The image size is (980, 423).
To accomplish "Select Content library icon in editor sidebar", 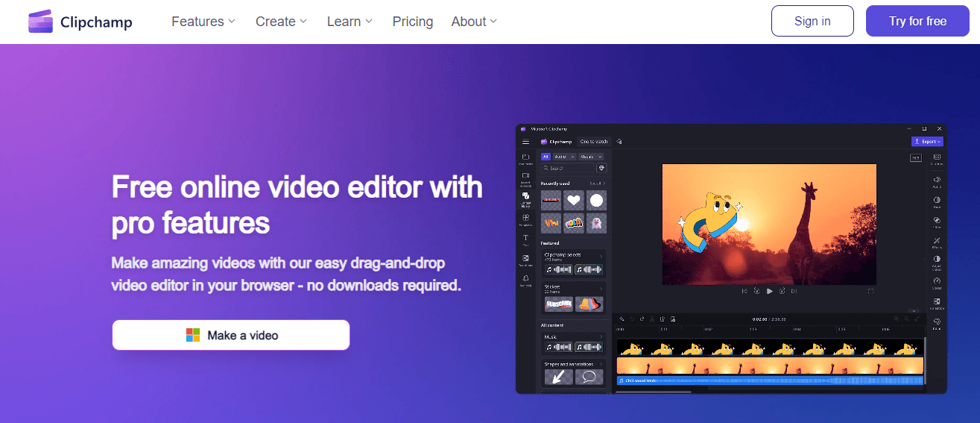I will click(525, 200).
